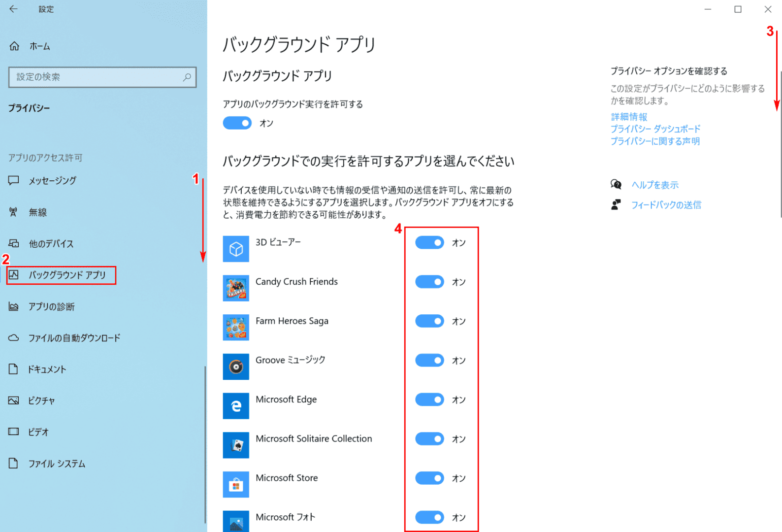Click the Candy Crush Friends app name
This screenshot has height=532, width=782.
coord(296,281)
